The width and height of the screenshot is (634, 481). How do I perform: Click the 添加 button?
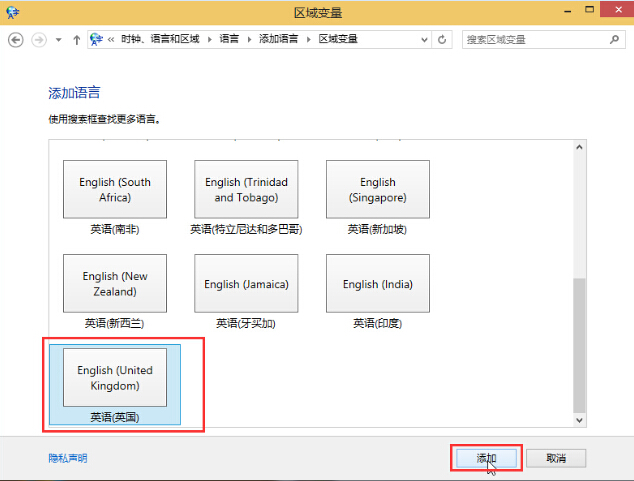[486, 458]
